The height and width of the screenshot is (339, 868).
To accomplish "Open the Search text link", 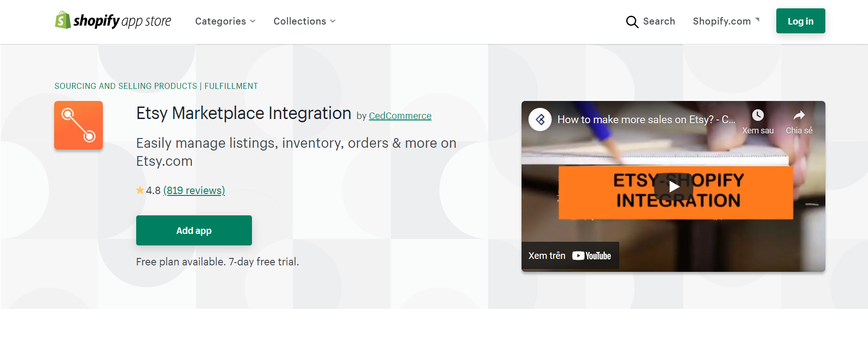I will 659,21.
